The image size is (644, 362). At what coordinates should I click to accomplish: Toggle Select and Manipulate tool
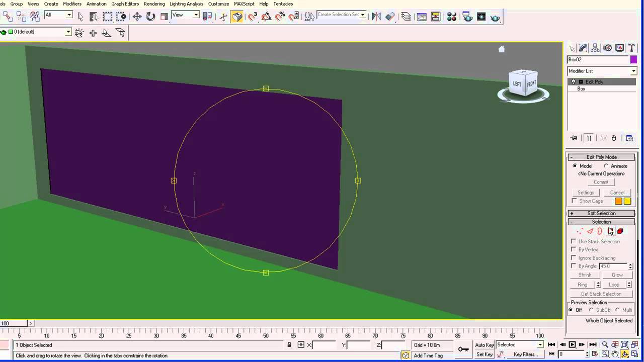click(224, 17)
